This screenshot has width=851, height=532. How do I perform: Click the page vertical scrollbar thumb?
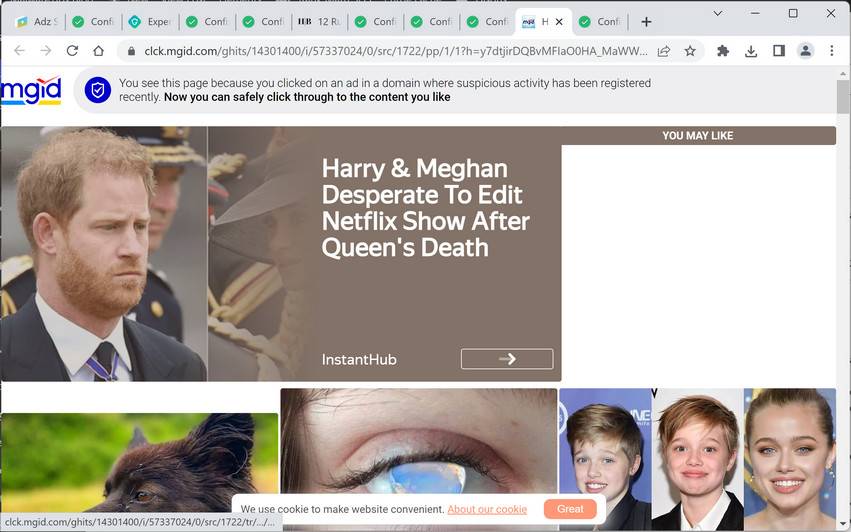click(x=843, y=97)
